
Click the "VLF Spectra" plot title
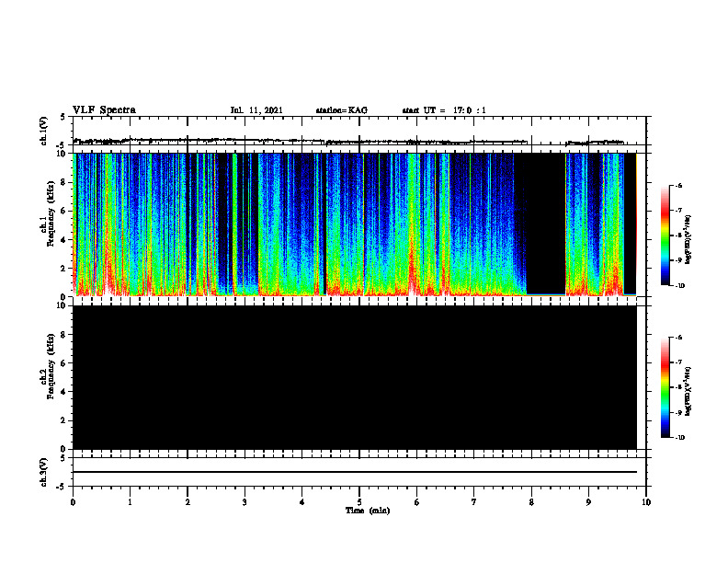pos(104,110)
